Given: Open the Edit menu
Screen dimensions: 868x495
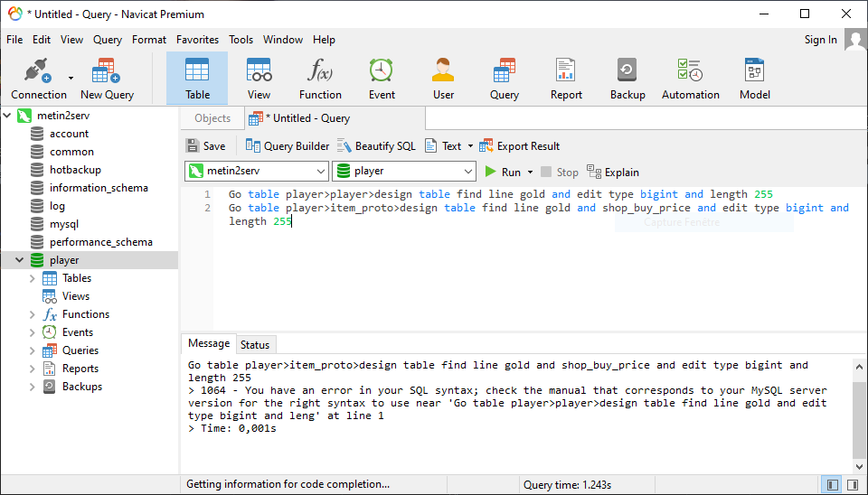Looking at the screenshot, I should 42,40.
